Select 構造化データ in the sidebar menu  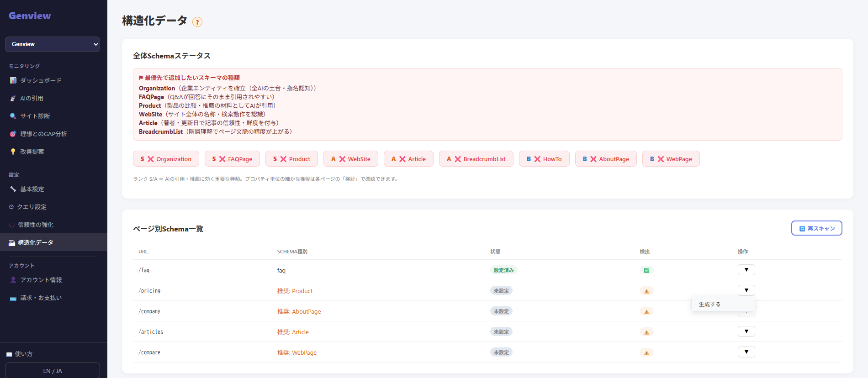53,242
